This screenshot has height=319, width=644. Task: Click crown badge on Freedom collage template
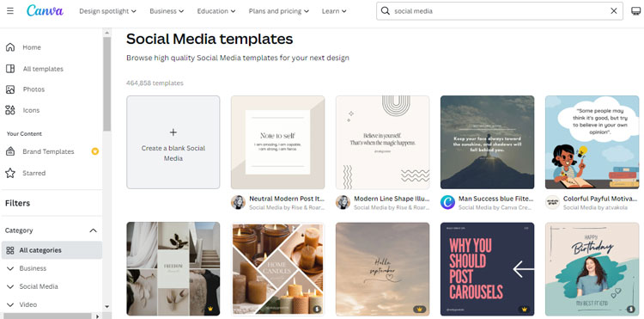point(210,310)
